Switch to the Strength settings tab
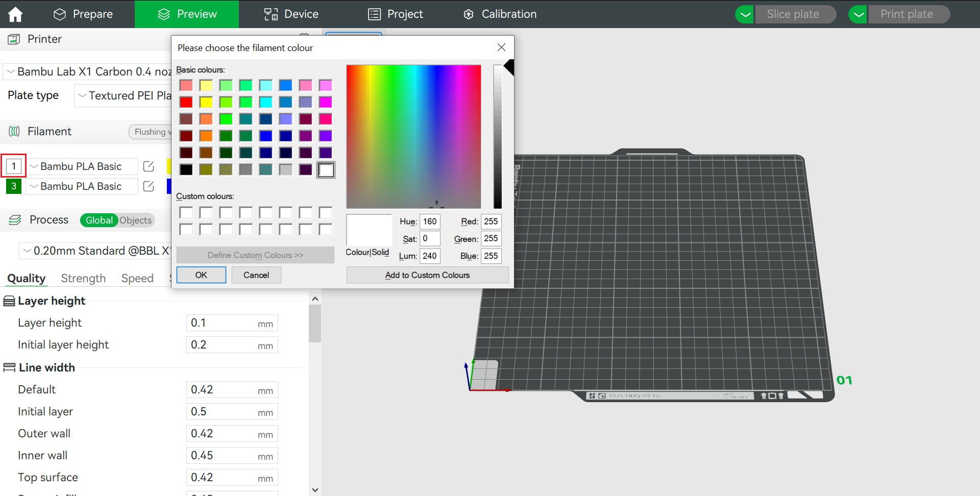 pos(83,278)
